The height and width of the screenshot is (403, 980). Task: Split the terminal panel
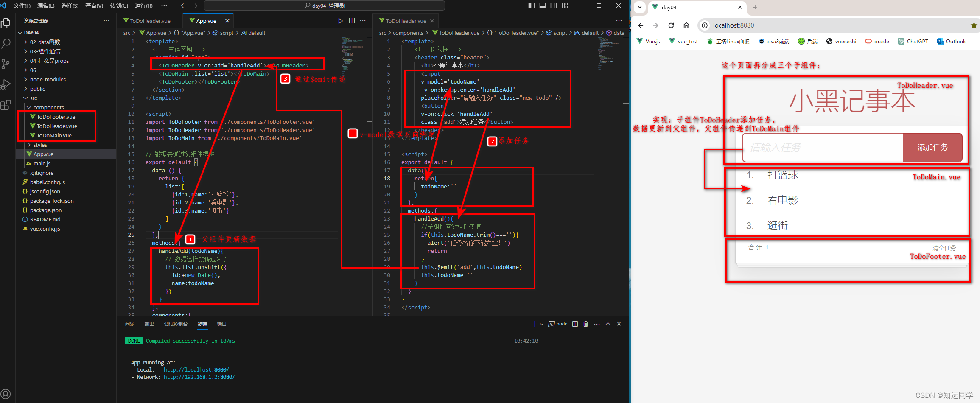click(x=575, y=324)
